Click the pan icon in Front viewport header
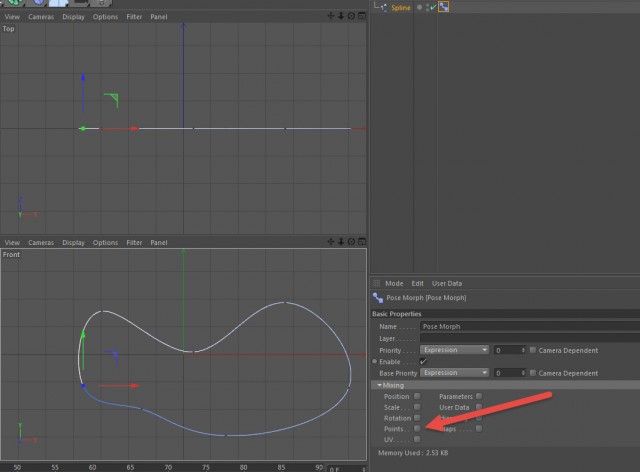Viewport: 640px width, 472px height. pyautogui.click(x=331, y=242)
